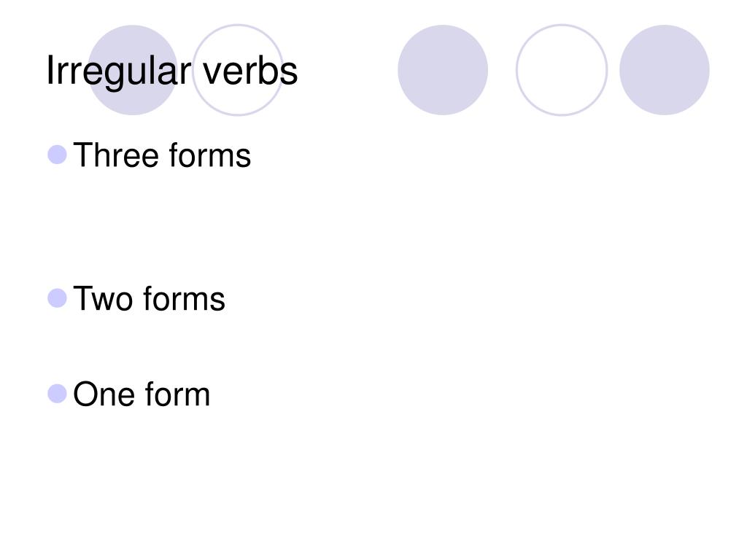Click the lavender bullet beside Three forms

(57, 155)
